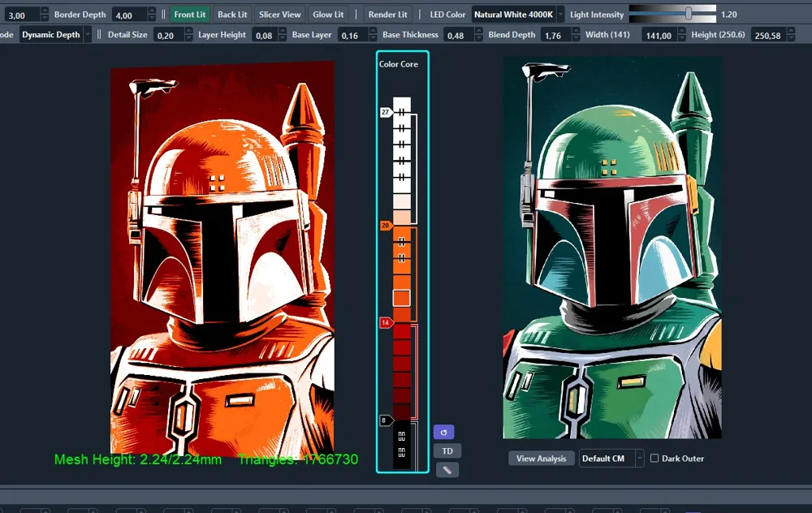This screenshot has width=812, height=513.
Task: Open the Dynamic Depth mode dropdown
Action: (55, 35)
